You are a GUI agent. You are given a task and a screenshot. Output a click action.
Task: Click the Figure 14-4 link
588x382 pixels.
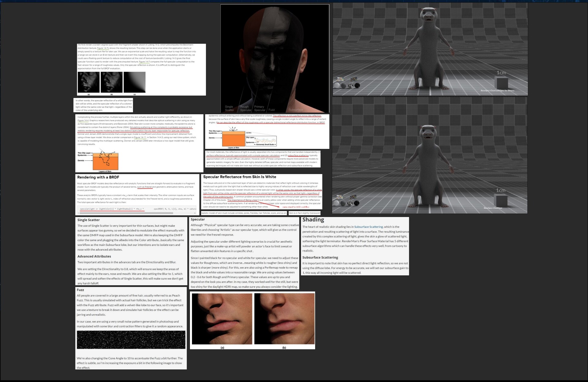83,120
